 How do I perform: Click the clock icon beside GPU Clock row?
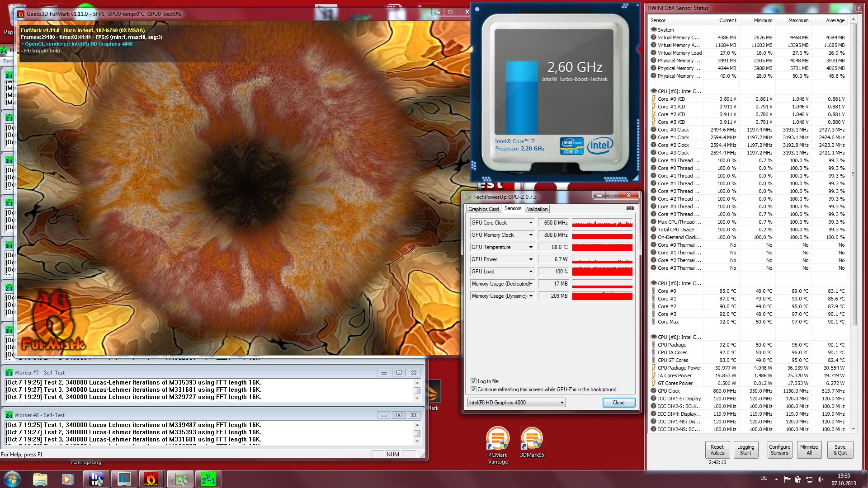pyautogui.click(x=653, y=391)
